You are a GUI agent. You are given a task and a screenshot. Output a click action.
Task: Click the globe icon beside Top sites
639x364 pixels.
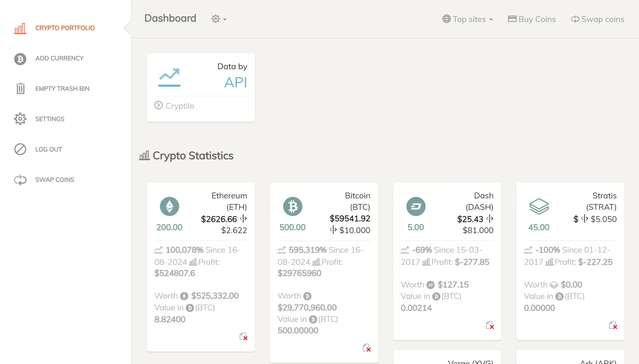click(447, 19)
